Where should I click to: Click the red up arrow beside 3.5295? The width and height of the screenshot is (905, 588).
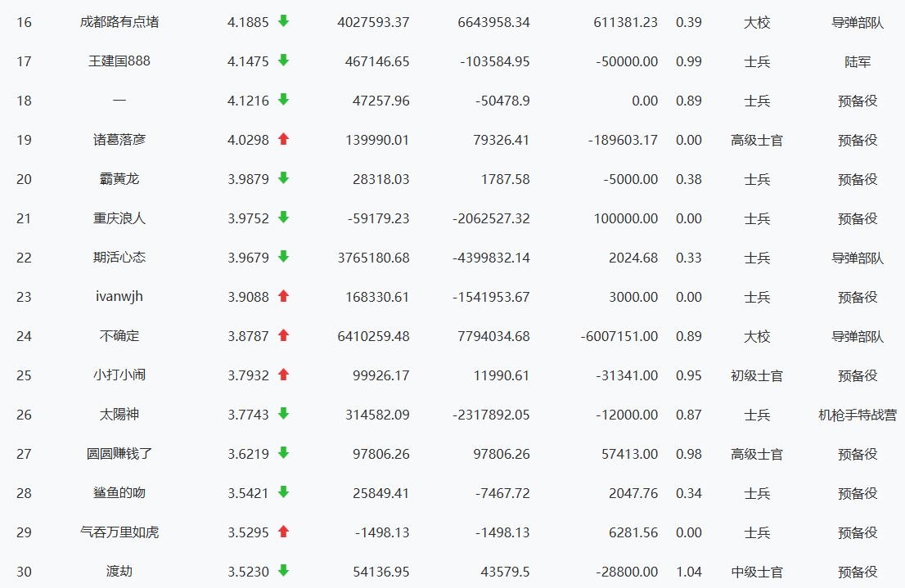284,532
